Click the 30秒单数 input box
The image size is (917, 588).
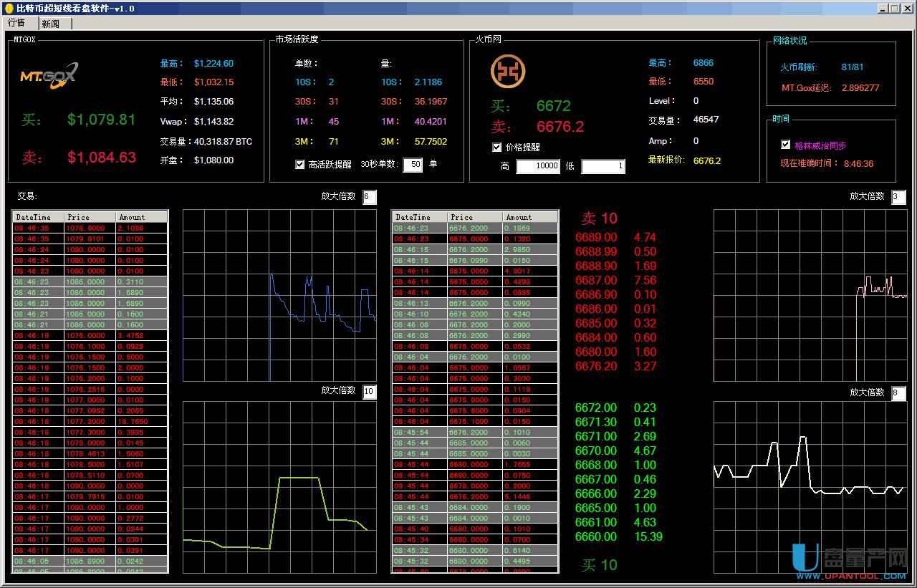pos(413,165)
